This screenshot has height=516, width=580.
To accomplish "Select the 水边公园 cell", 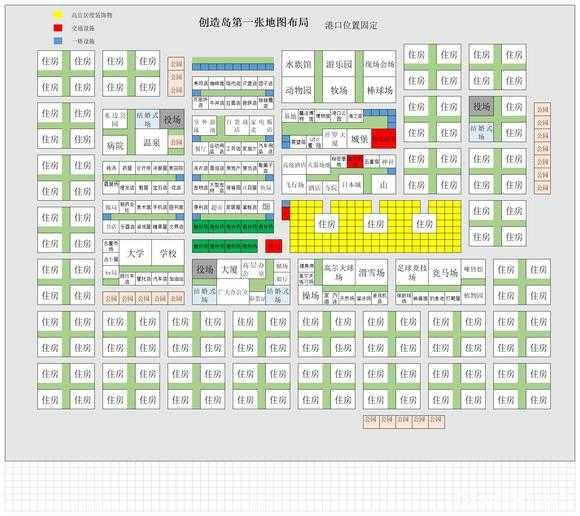I will click(115, 119).
